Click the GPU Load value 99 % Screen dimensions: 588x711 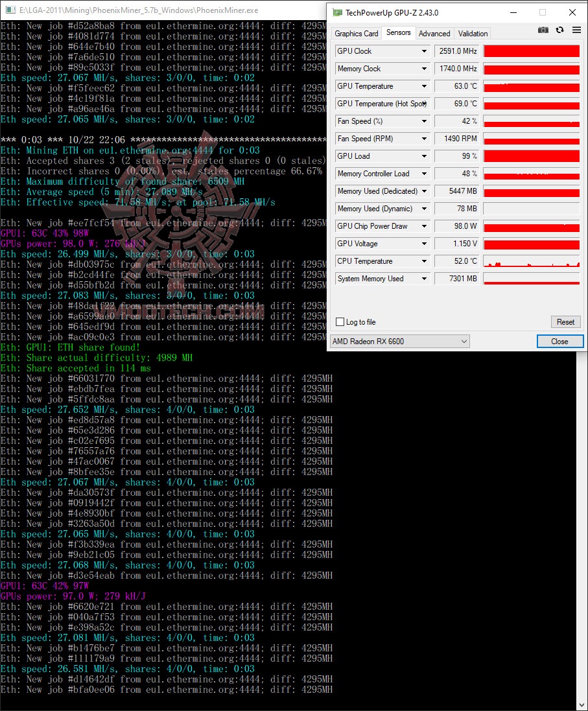tap(456, 156)
